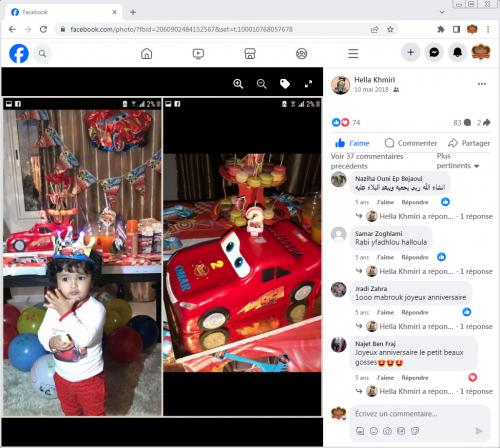This screenshot has width=500, height=448.
Task: Focus the Écrivez un commentaire field
Action: [x=420, y=414]
